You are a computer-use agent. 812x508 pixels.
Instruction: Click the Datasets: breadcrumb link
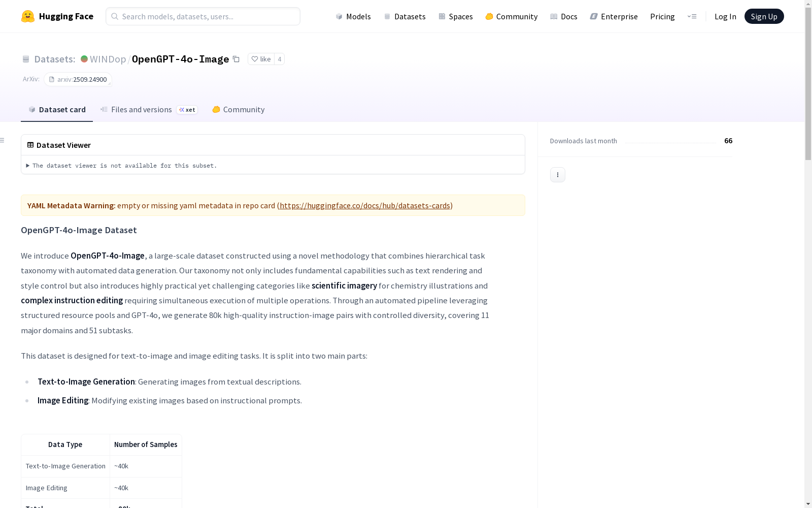(x=54, y=59)
